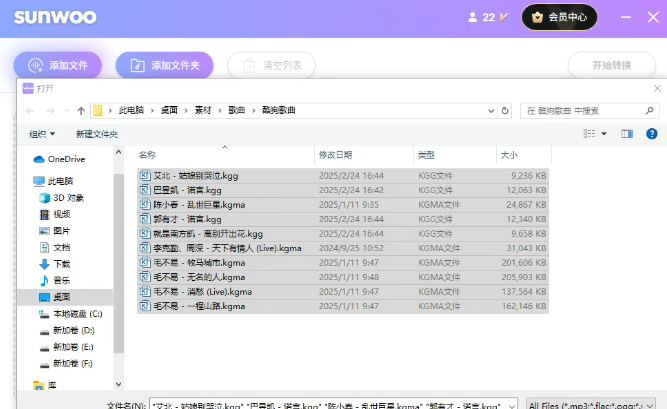Open the 组织 organize menu

[x=41, y=134]
